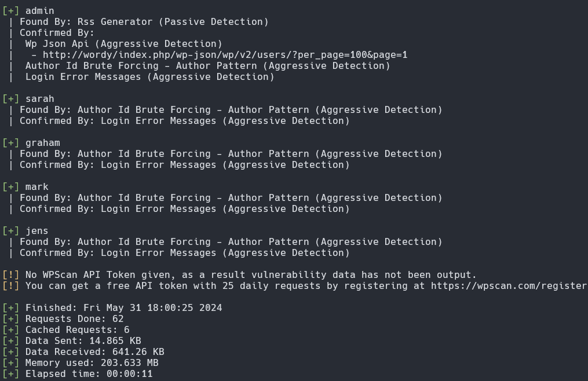Screen dimensions: 588x381
Task: Click the Elapsed time 00:00:11 line
Action: click(x=89, y=374)
